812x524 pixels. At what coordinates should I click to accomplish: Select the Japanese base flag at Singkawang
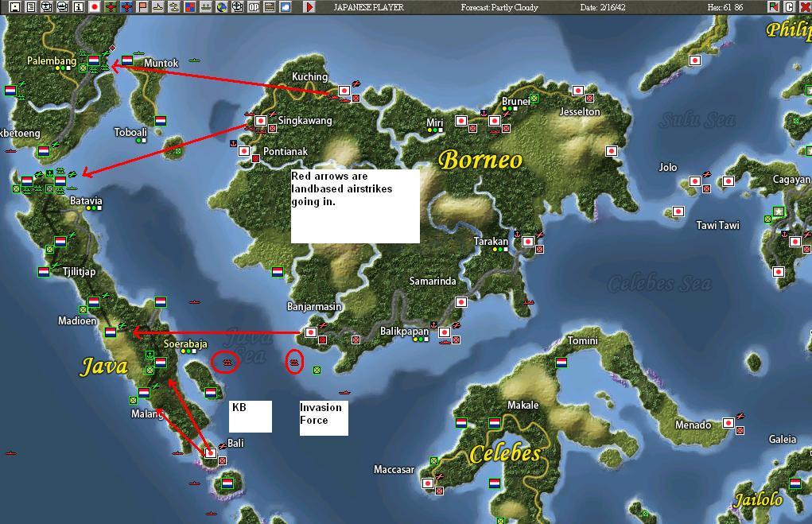pos(261,121)
